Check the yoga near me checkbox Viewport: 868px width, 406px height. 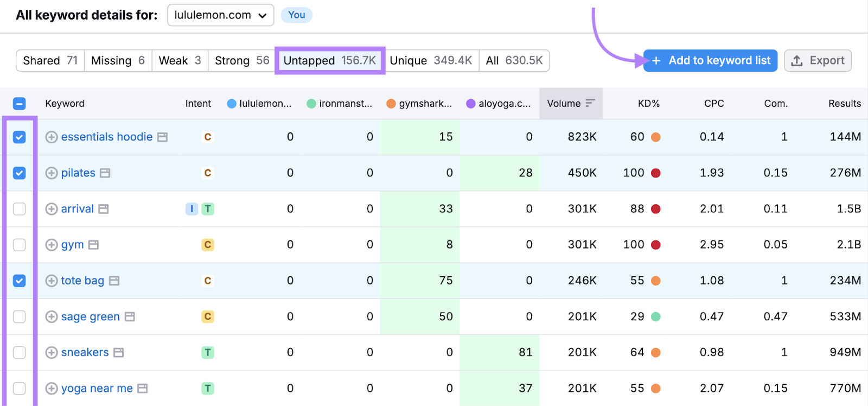(x=20, y=388)
